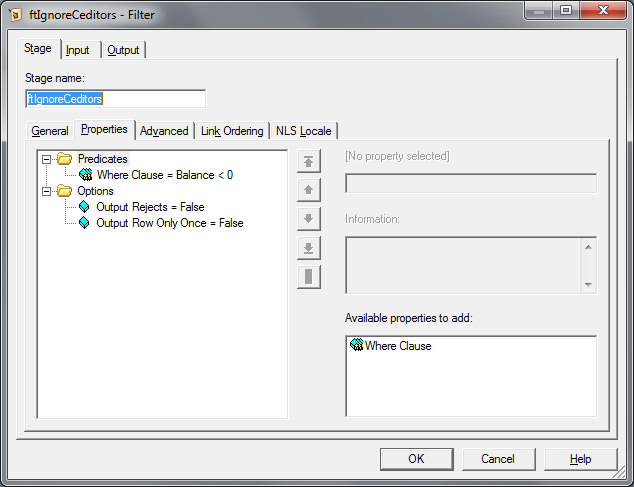
Task: Click the Predicates folder icon
Action: [x=65, y=159]
